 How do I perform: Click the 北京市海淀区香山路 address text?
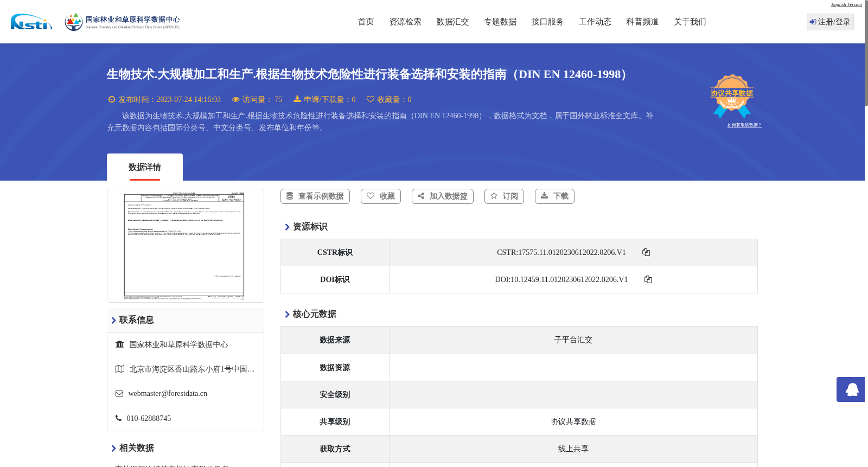click(192, 369)
